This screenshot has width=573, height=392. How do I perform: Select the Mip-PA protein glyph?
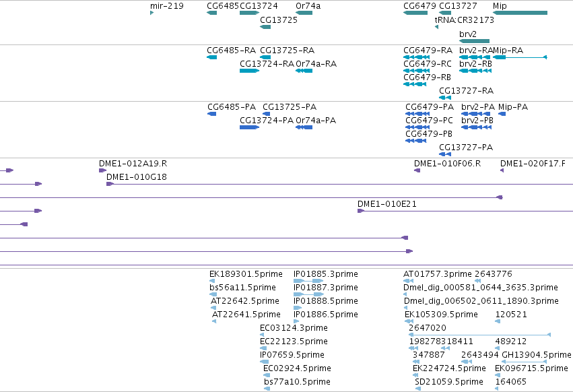[x=502, y=114]
